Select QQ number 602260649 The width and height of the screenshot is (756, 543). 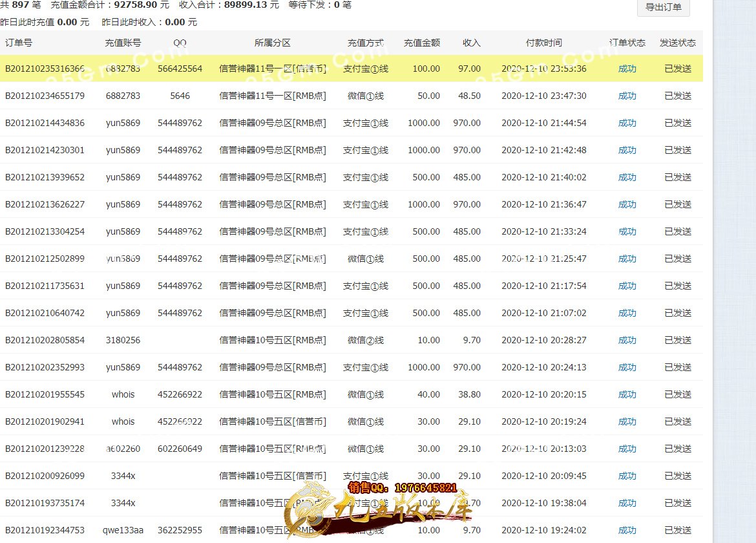click(x=180, y=449)
